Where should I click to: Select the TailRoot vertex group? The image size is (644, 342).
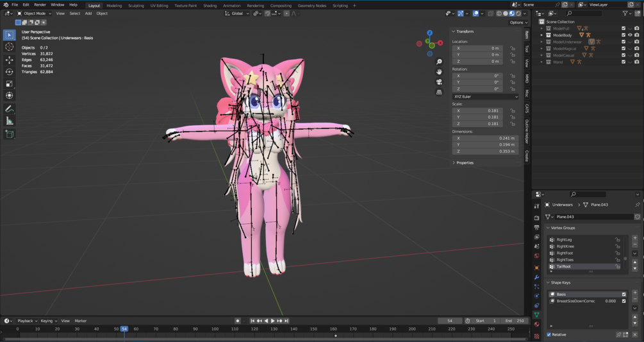pos(585,267)
